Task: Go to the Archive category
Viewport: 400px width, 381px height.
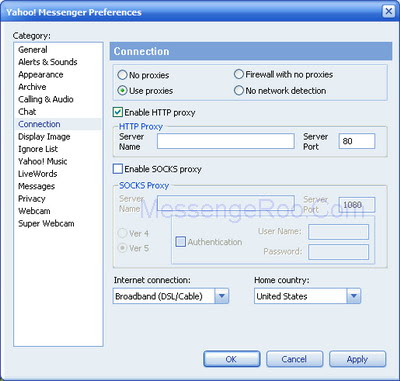Action: tap(32, 87)
